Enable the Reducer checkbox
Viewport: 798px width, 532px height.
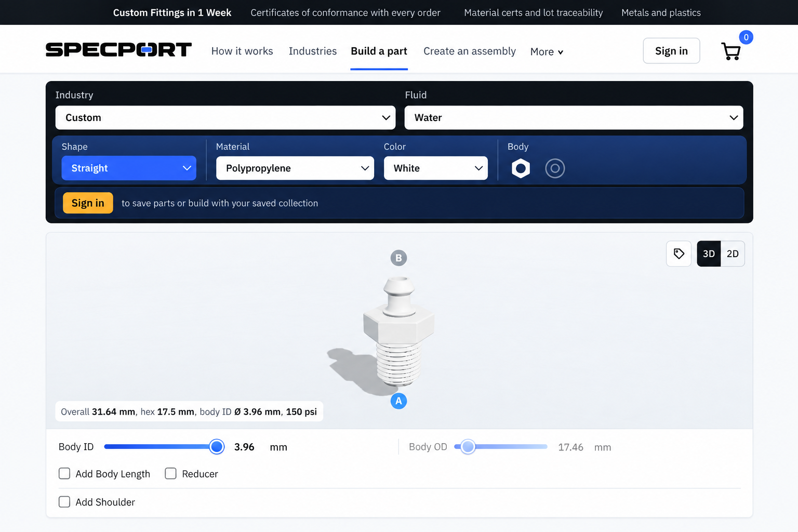coord(170,473)
